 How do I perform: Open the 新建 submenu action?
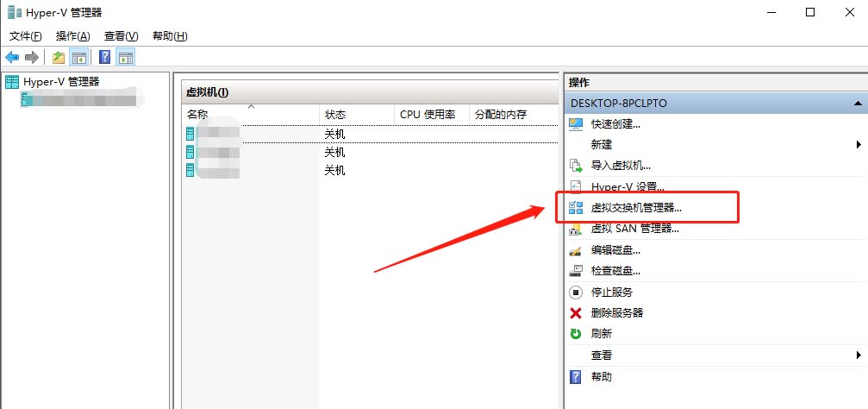tap(602, 145)
